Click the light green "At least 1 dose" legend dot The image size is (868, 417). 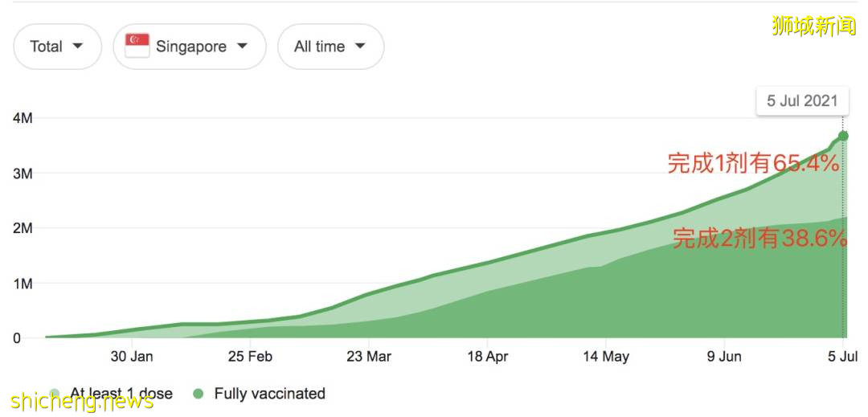(55, 394)
